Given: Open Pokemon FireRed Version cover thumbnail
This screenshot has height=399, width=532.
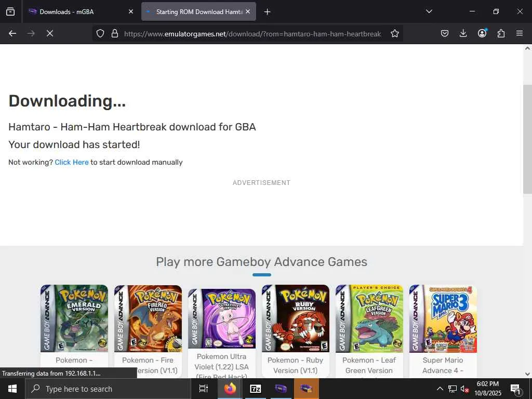Looking at the screenshot, I should [148, 318].
